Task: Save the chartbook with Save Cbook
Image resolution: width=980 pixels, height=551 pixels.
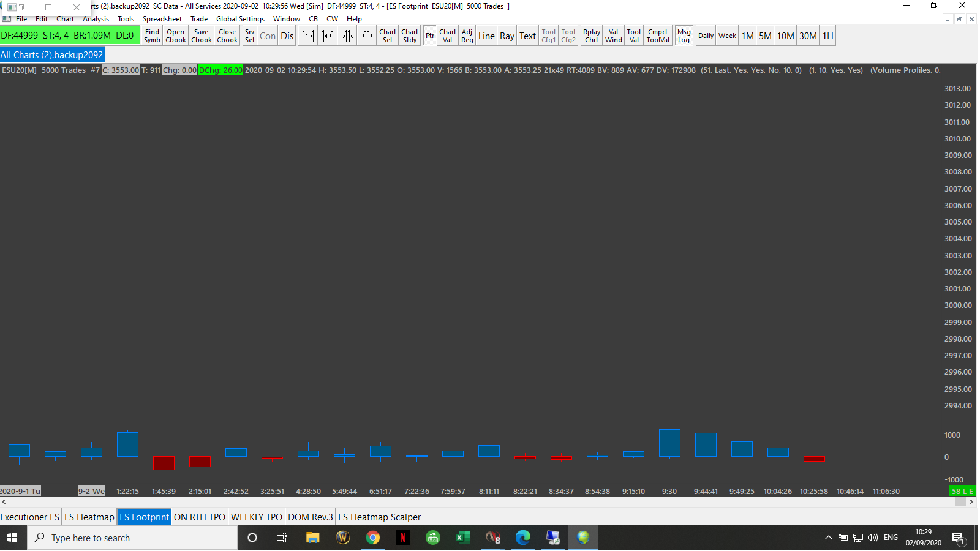Action: [x=202, y=36]
